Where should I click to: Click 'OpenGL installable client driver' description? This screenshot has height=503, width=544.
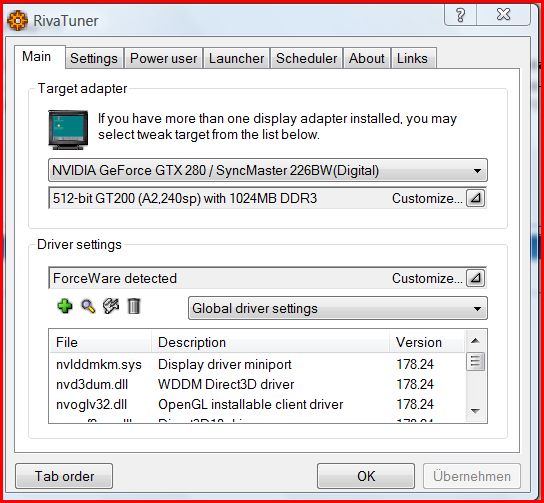[x=250, y=404]
